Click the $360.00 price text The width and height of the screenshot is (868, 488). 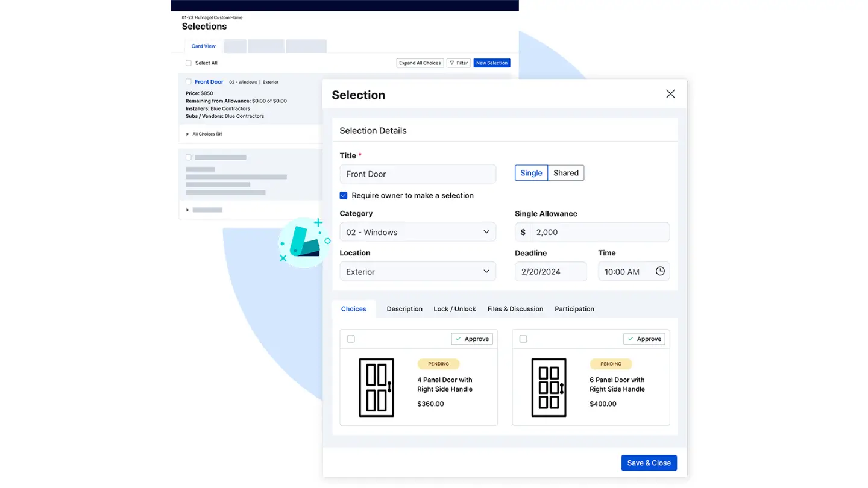click(x=430, y=404)
